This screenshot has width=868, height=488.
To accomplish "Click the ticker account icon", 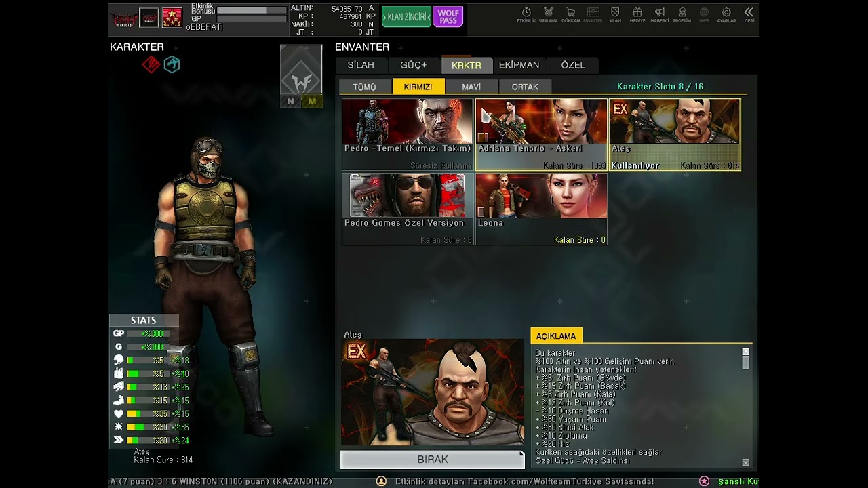I will click(x=381, y=481).
